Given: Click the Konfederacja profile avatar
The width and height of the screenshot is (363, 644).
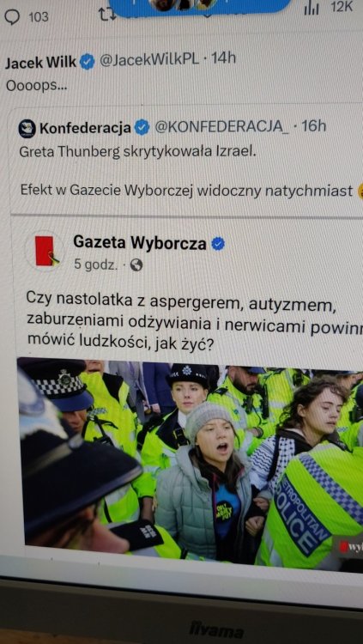Looking at the screenshot, I should pyautogui.click(x=27, y=128).
